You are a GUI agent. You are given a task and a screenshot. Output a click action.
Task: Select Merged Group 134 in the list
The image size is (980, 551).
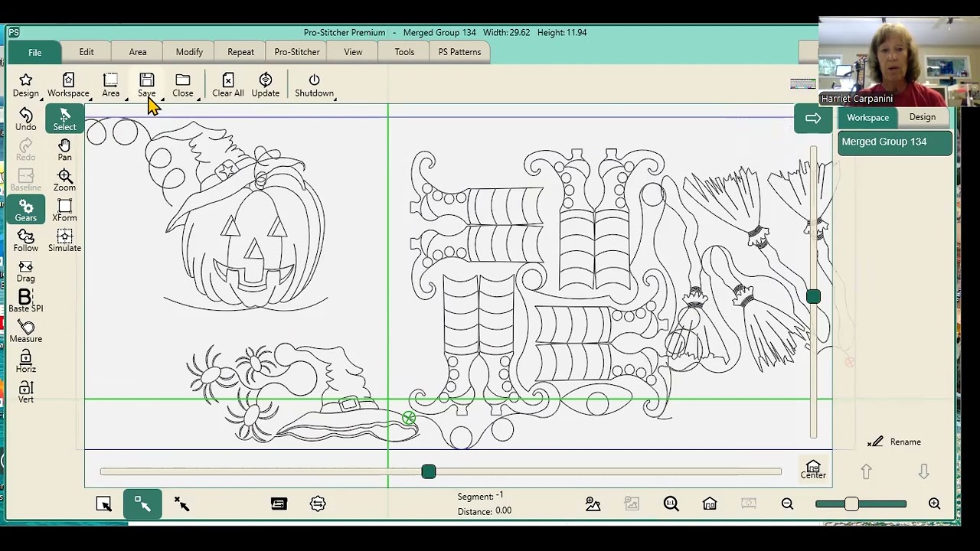[894, 142]
